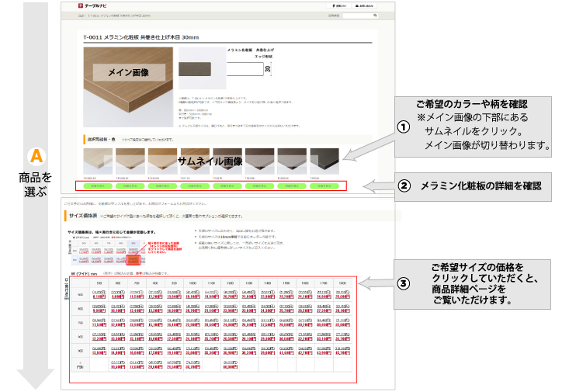This screenshot has height=392, width=562.
Task: Select the fourth tabletop color thumbnail
Action: [x=195, y=161]
